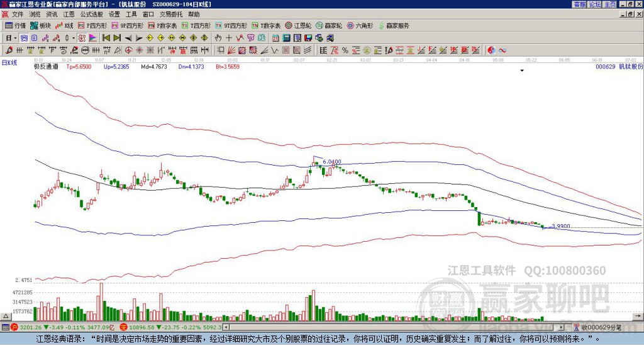
Task: Click the scrollbar right arrow near 收000629
Action: coord(562,327)
